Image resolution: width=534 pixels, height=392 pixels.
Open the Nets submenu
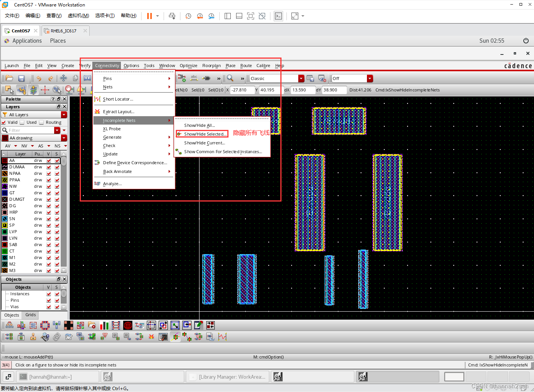coord(133,87)
